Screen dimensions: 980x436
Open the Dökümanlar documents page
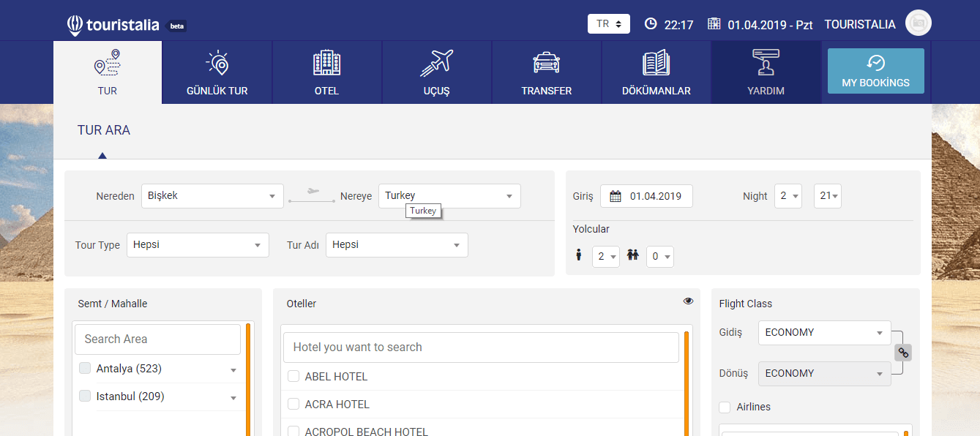(656, 72)
